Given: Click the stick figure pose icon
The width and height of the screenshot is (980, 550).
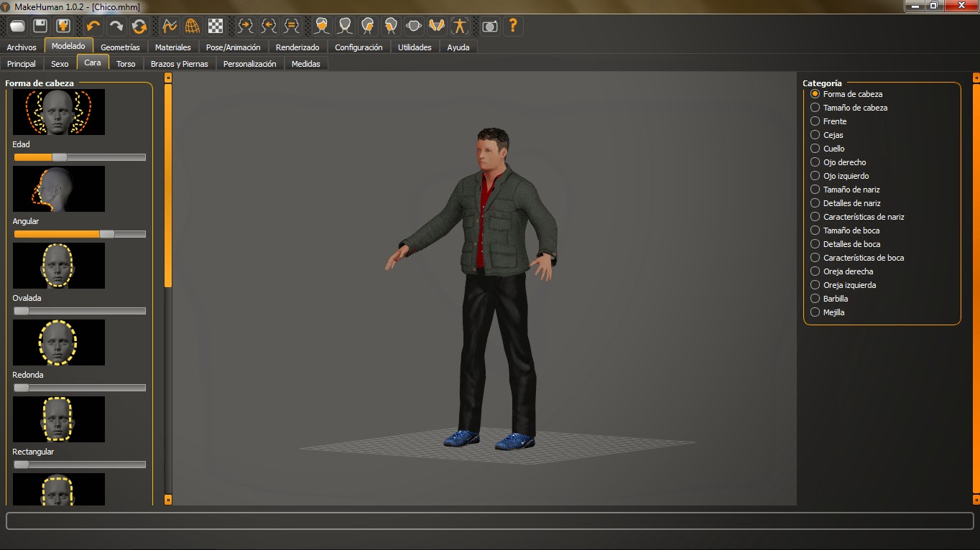Looking at the screenshot, I should [x=459, y=26].
